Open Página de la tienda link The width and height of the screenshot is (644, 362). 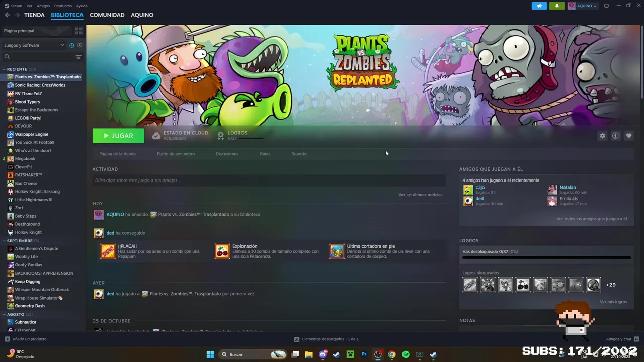point(117,154)
